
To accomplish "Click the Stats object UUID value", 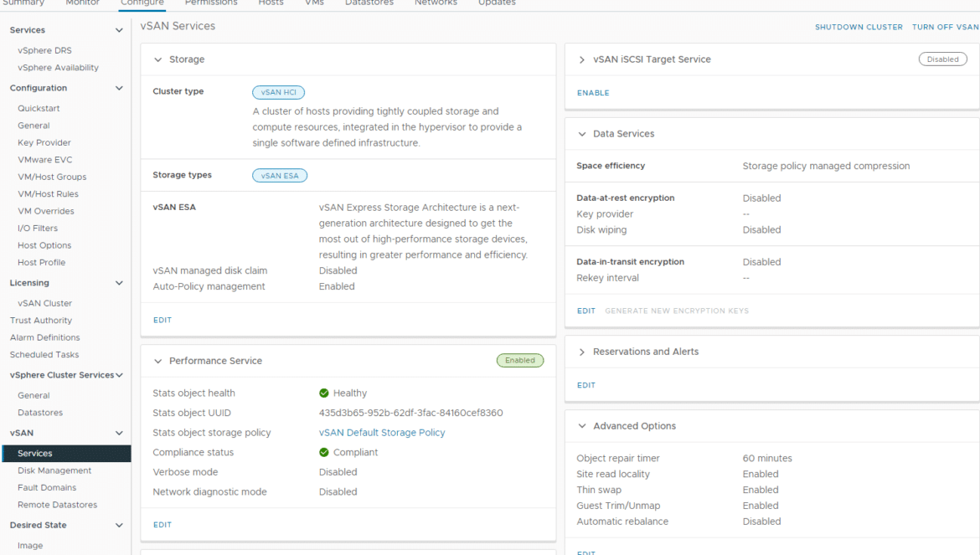I will point(410,413).
